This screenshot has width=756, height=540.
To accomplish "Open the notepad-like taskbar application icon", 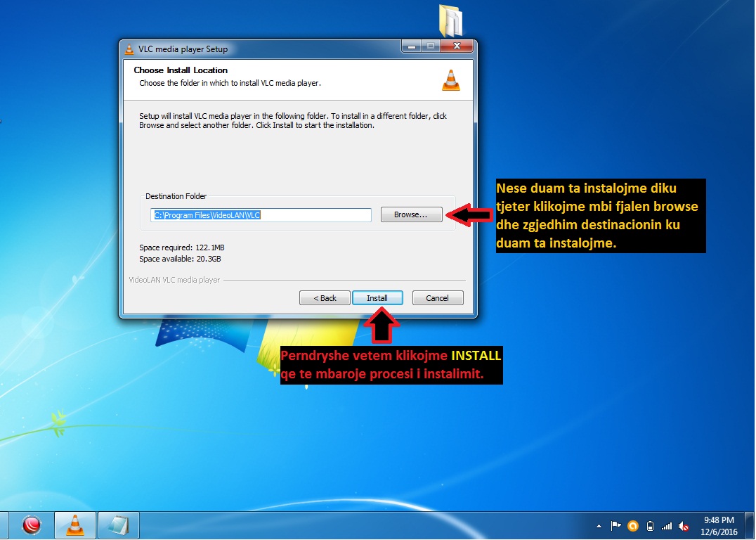I will [x=118, y=525].
